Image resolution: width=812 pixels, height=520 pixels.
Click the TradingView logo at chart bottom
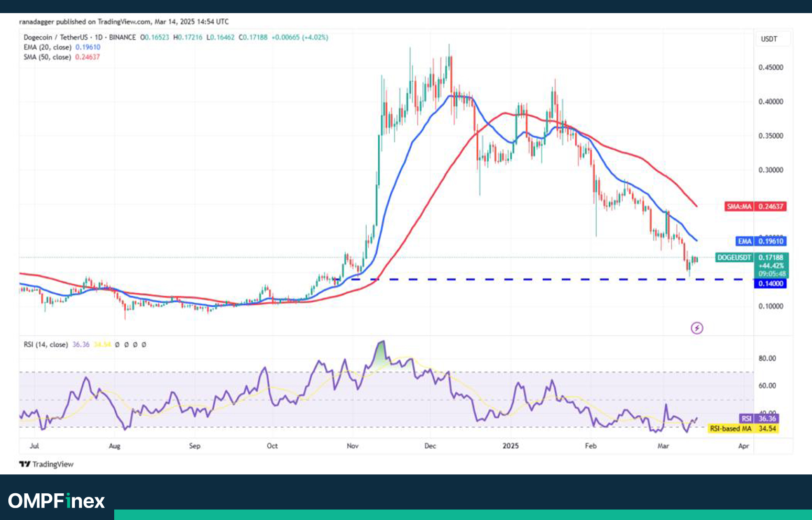47,464
